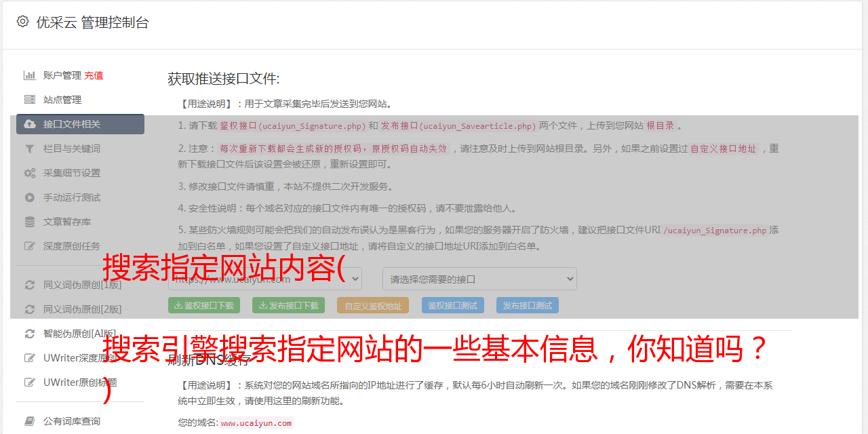868x434 pixels.
Task: Click book icon for 公有词库查询
Action: point(30,421)
